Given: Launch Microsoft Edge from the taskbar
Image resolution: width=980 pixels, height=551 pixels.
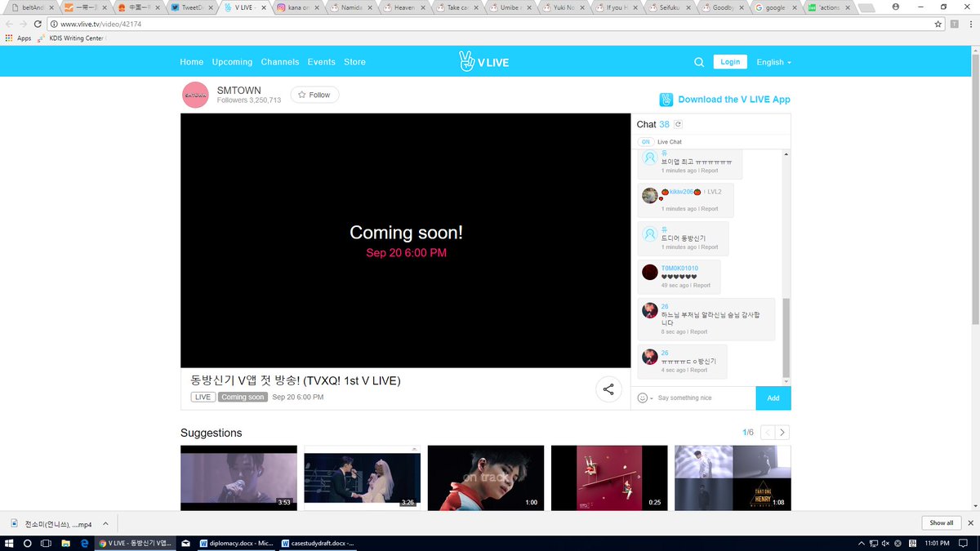Looking at the screenshot, I should [84, 544].
